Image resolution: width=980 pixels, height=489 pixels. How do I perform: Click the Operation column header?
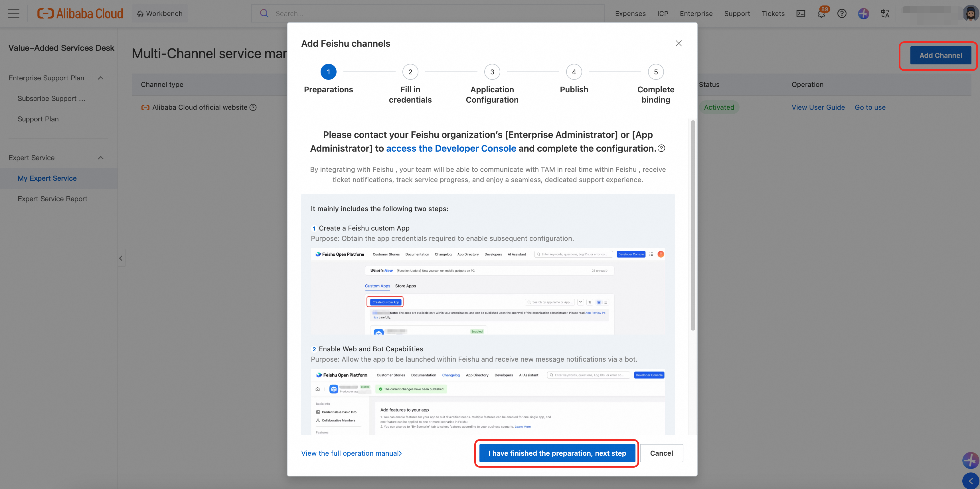pyautogui.click(x=807, y=85)
